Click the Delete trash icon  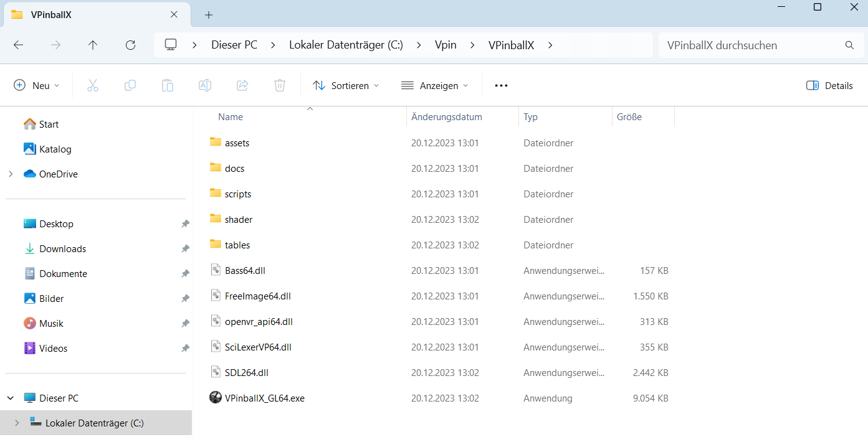point(280,85)
